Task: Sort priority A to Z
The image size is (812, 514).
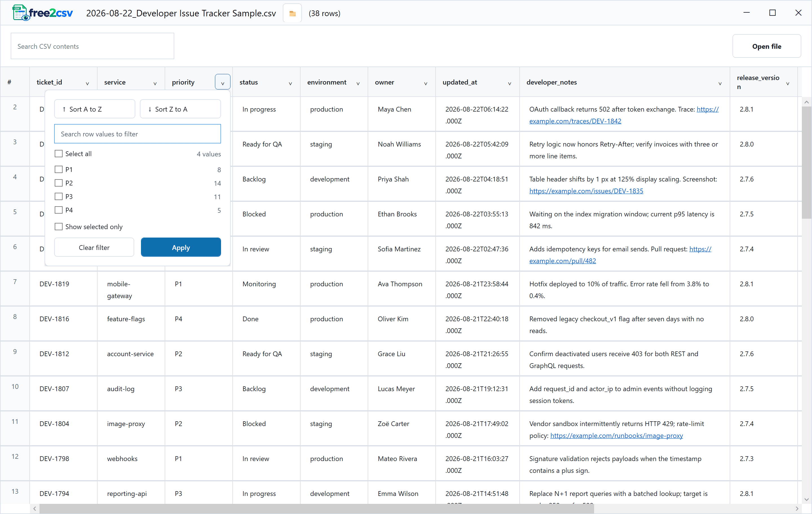Action: pos(95,109)
